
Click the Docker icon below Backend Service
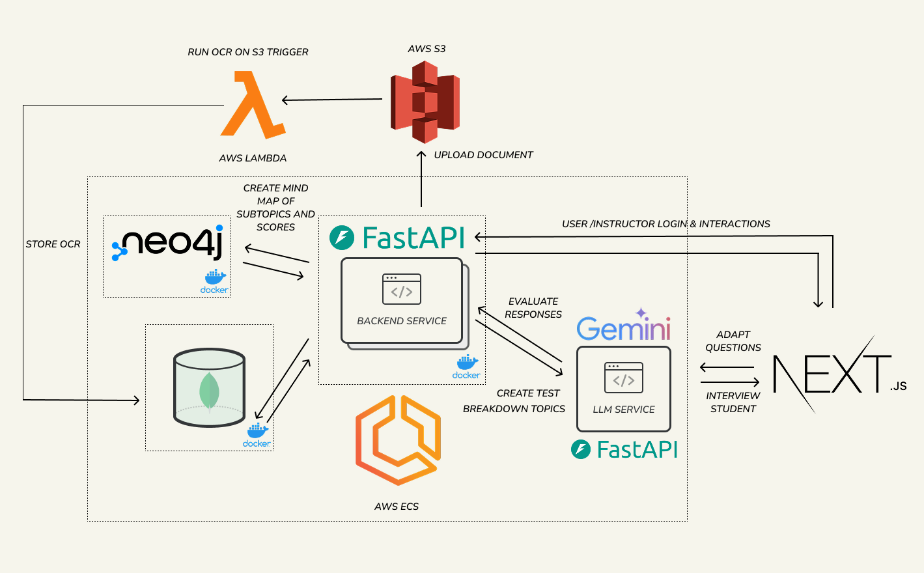(466, 367)
